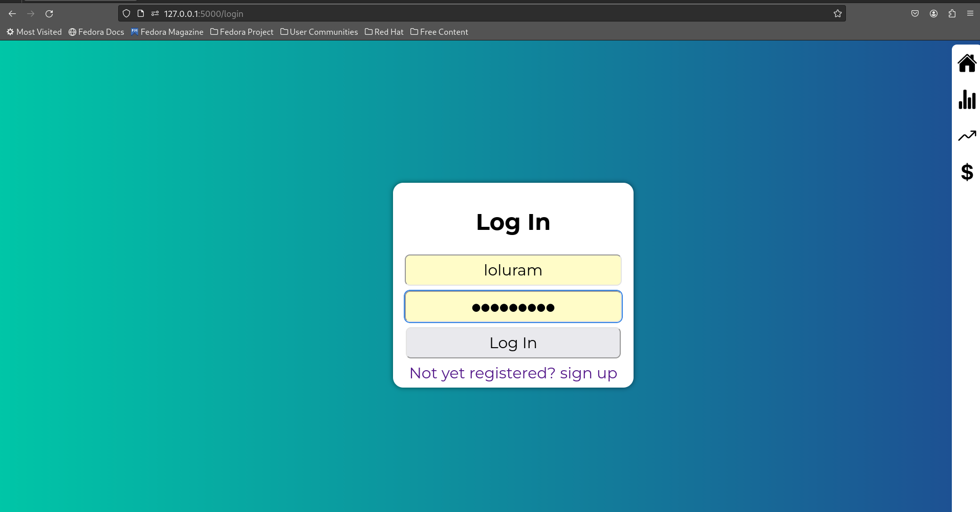Open the bar chart statistics icon
The height and width of the screenshot is (512, 980).
pyautogui.click(x=967, y=99)
